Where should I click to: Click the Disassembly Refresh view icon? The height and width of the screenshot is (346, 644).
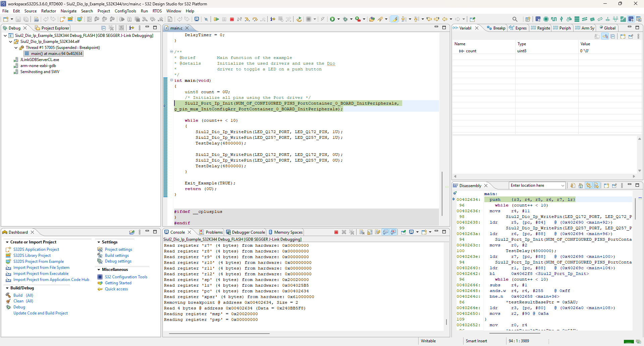(x=573, y=185)
